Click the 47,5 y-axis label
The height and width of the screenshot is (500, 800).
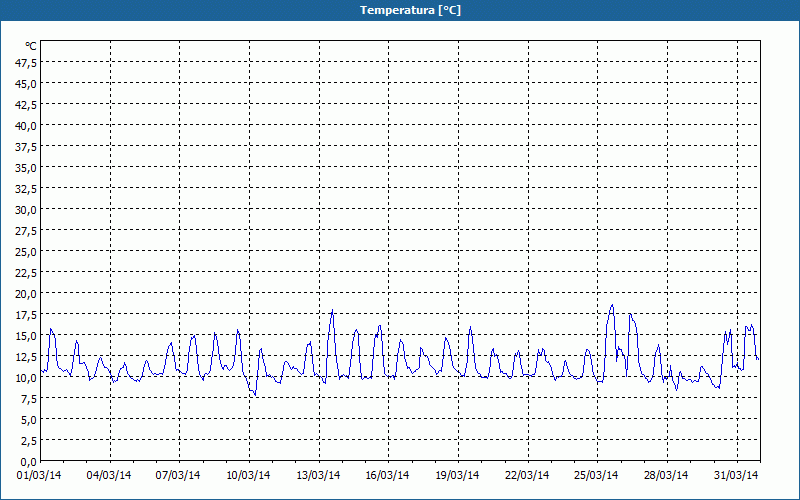click(27, 62)
